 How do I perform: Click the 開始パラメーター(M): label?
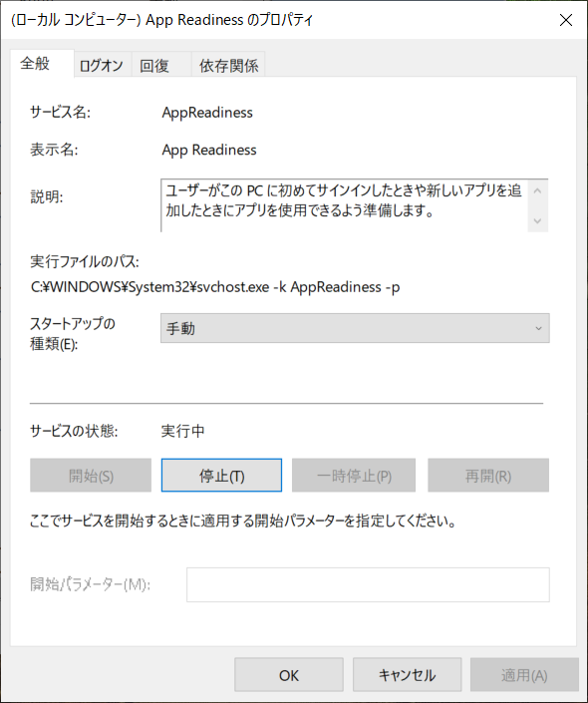[90, 584]
